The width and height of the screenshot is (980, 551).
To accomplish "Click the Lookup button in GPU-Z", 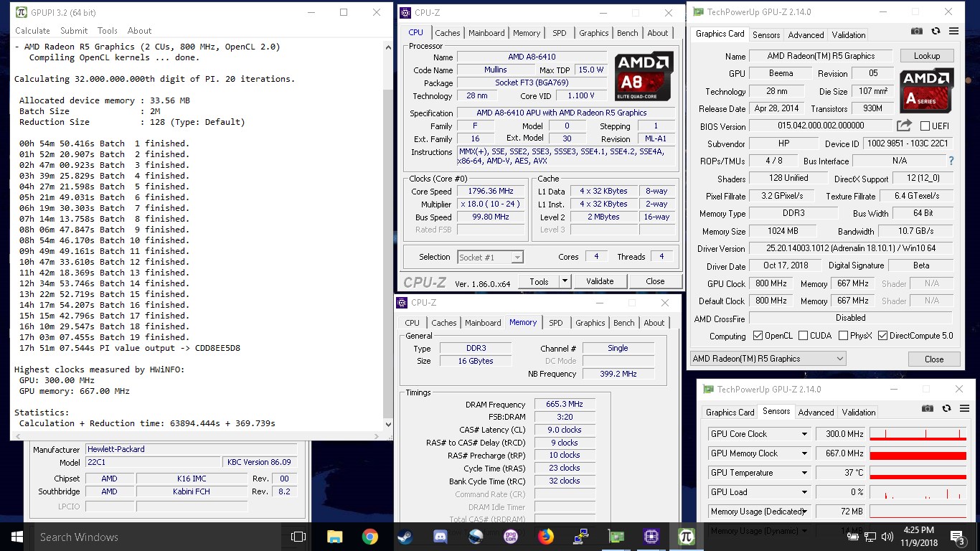I will pos(926,56).
